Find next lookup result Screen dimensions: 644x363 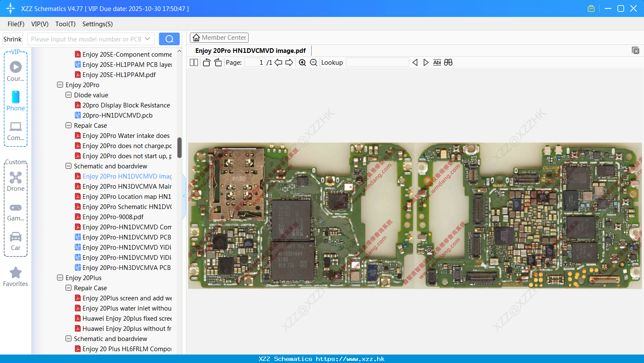point(426,62)
